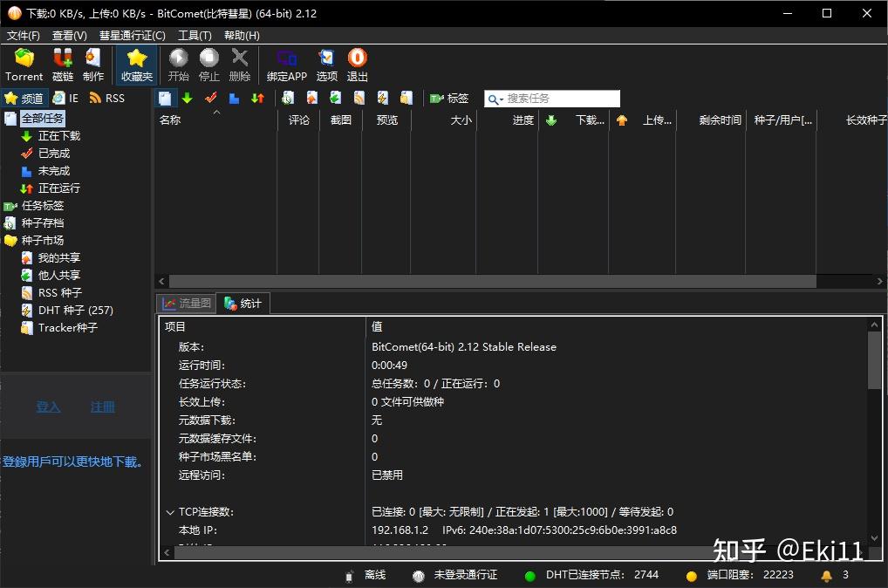Switch to the 统计 statistics tab

pyautogui.click(x=243, y=304)
